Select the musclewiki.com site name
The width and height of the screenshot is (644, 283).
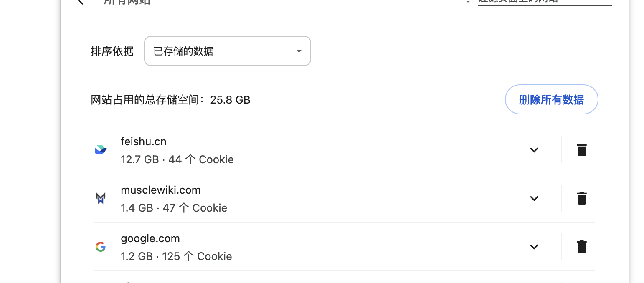click(x=161, y=190)
